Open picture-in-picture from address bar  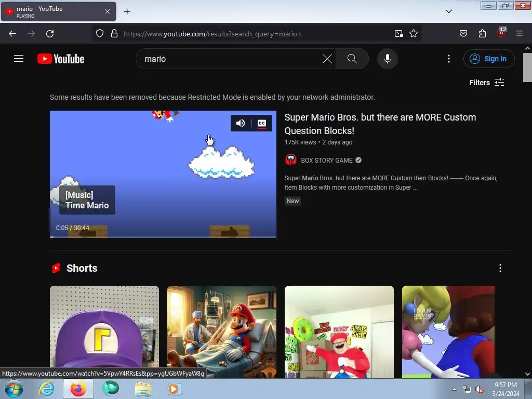click(x=398, y=34)
